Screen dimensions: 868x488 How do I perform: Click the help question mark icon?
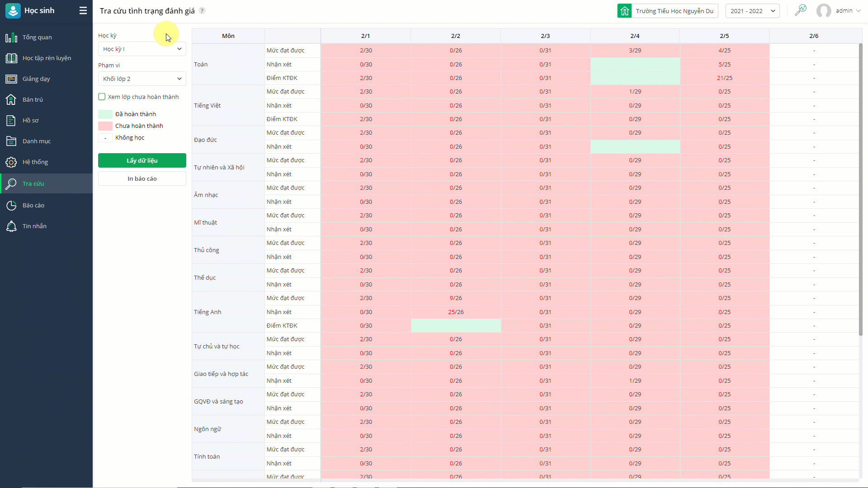(x=202, y=10)
